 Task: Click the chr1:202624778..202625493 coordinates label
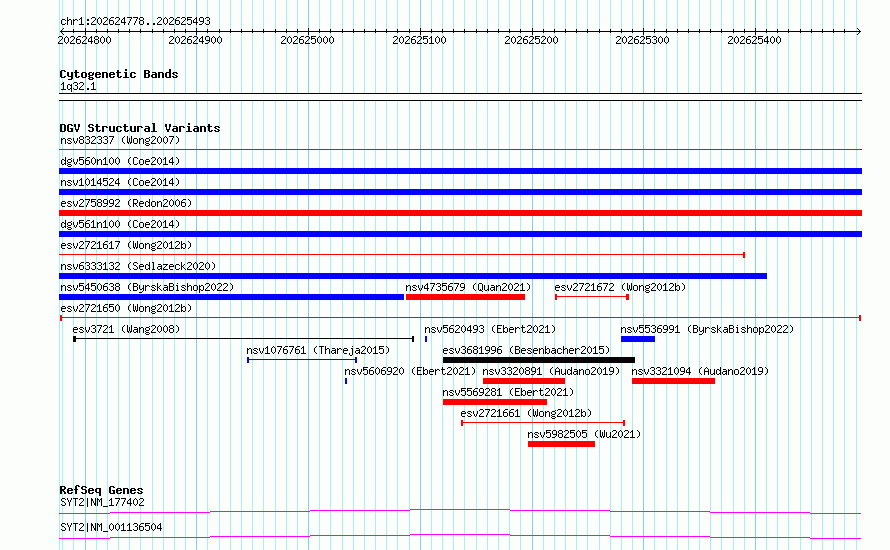point(135,21)
